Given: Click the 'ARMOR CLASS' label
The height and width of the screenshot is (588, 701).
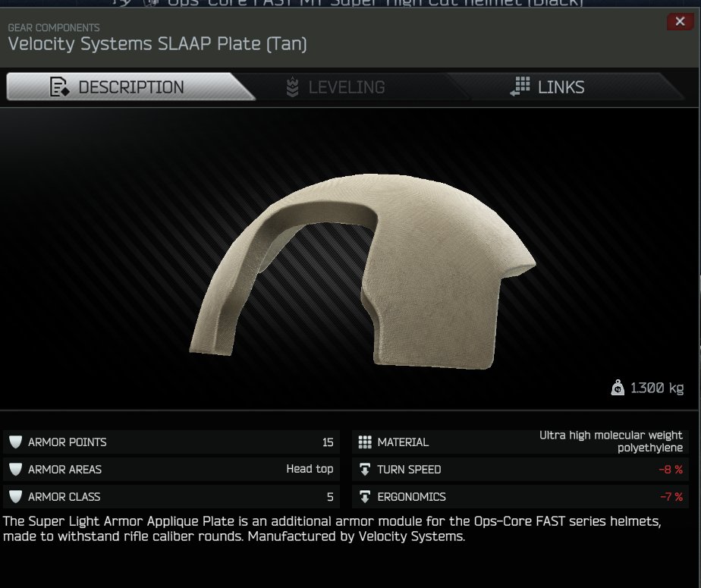Looking at the screenshot, I should [x=64, y=497].
